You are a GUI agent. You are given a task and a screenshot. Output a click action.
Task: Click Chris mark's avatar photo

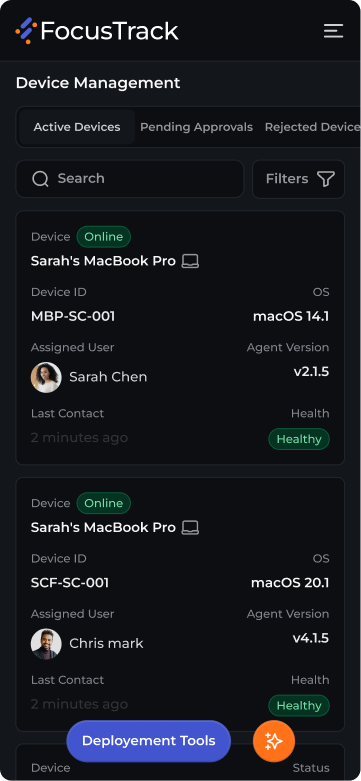click(x=46, y=644)
